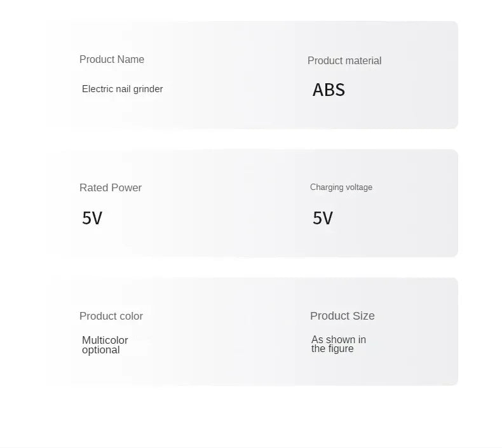Screen dimensions: 502x448
Task: Click the word nail in the product name
Action: point(123,89)
